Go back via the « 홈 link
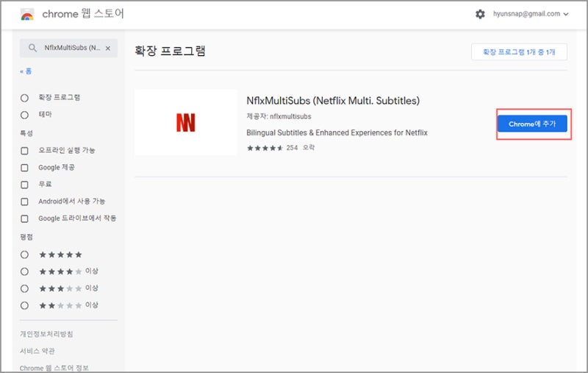This screenshot has width=588, height=373. click(26, 71)
